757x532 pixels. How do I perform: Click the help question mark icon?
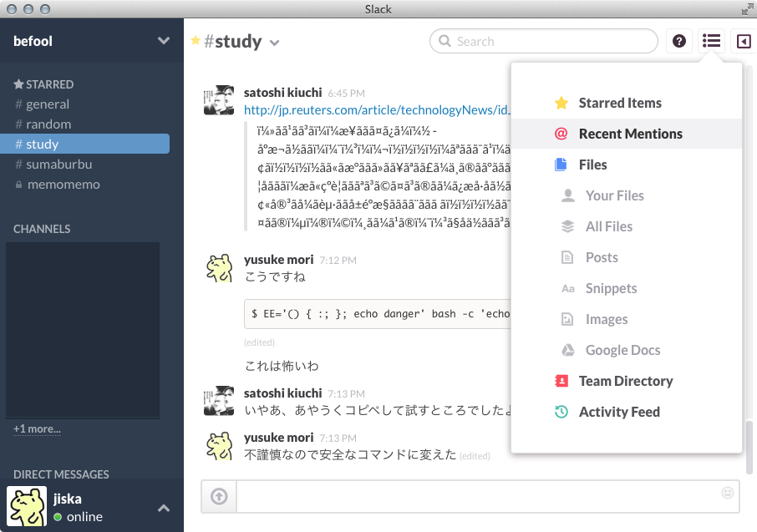pos(679,41)
